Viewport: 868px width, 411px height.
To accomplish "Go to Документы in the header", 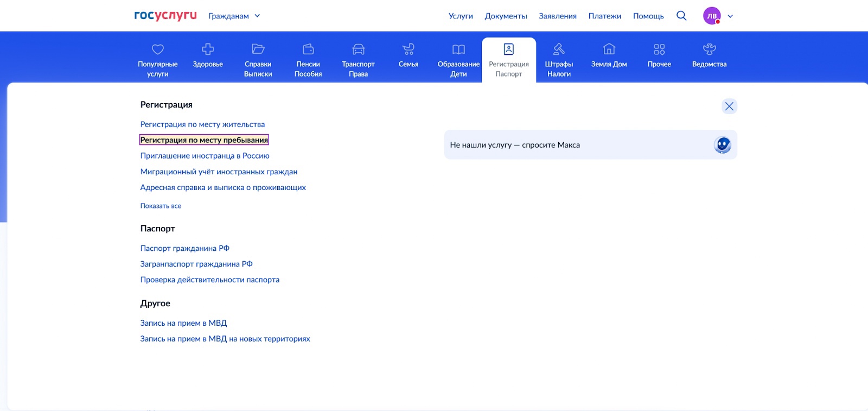I will click(x=506, y=16).
